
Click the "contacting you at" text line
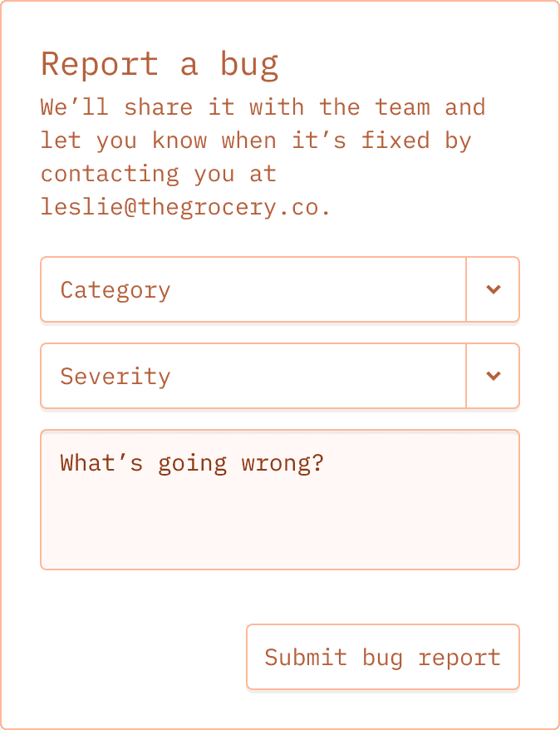[x=159, y=174]
